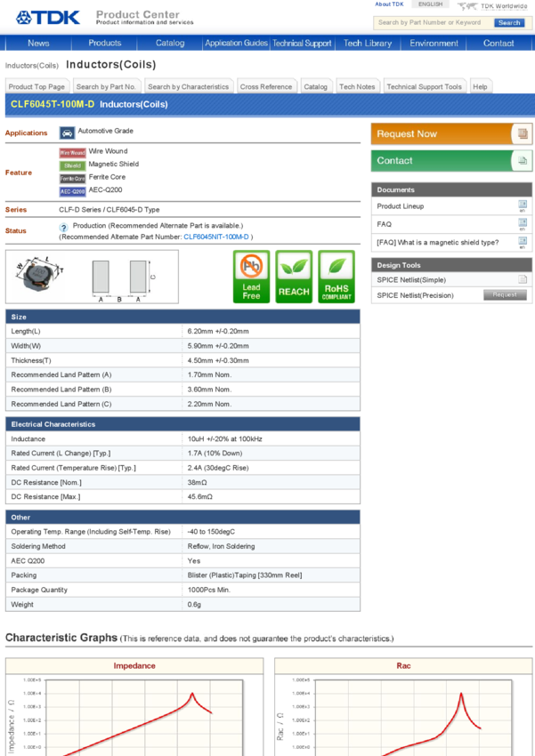The image size is (535, 756).
Task: Click the Shield feature badge
Action: coord(72,165)
